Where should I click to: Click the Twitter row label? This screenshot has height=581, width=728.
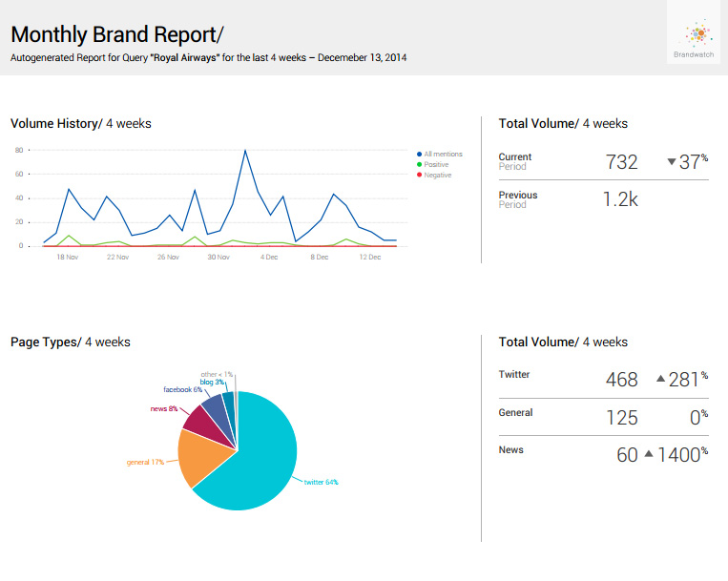tap(514, 375)
